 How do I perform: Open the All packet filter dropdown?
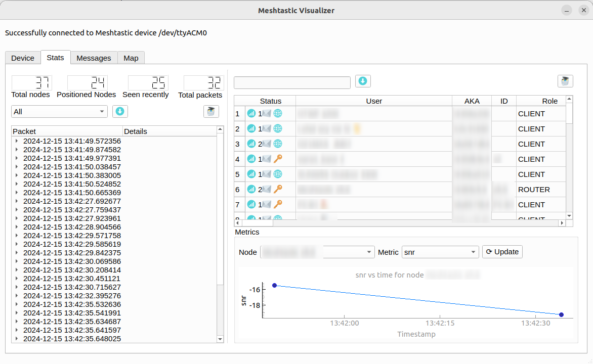(x=59, y=112)
